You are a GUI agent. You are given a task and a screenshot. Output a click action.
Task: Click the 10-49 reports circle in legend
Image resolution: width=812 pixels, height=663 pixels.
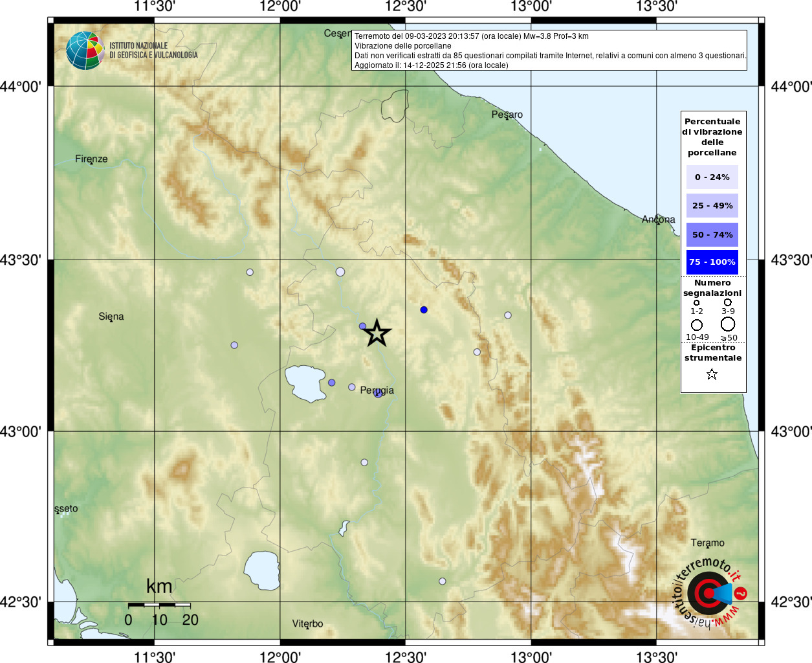697,324
